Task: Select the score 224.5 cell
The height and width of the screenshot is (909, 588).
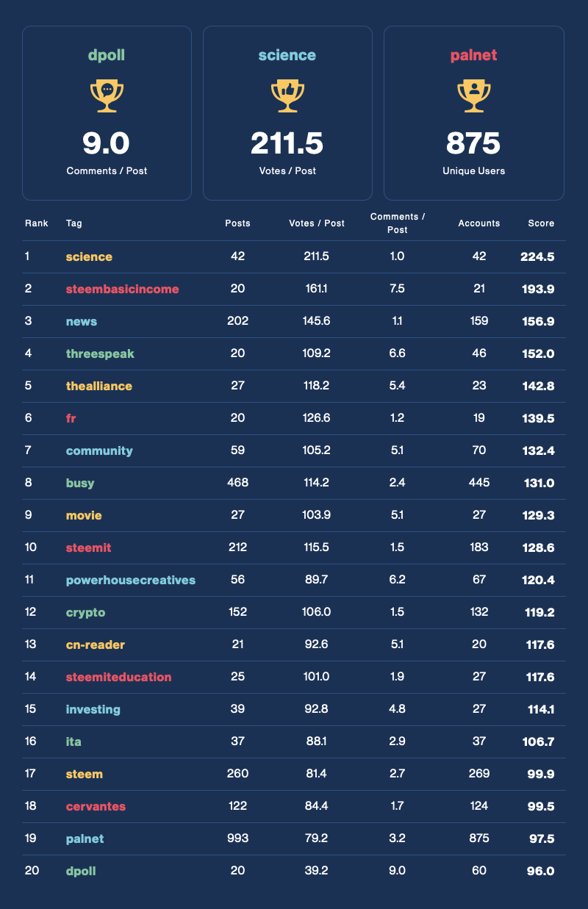Action: click(x=537, y=256)
